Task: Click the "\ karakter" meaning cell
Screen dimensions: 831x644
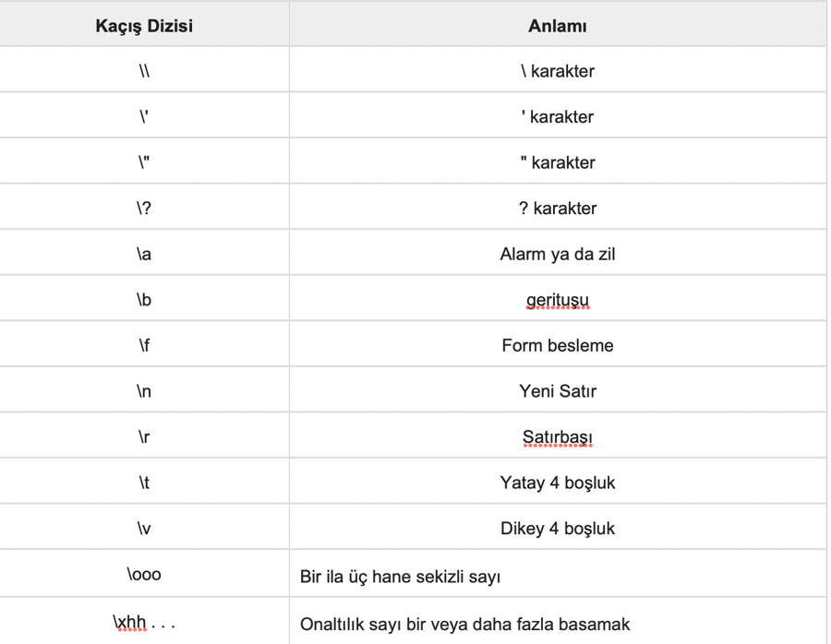Action: pyautogui.click(x=557, y=71)
